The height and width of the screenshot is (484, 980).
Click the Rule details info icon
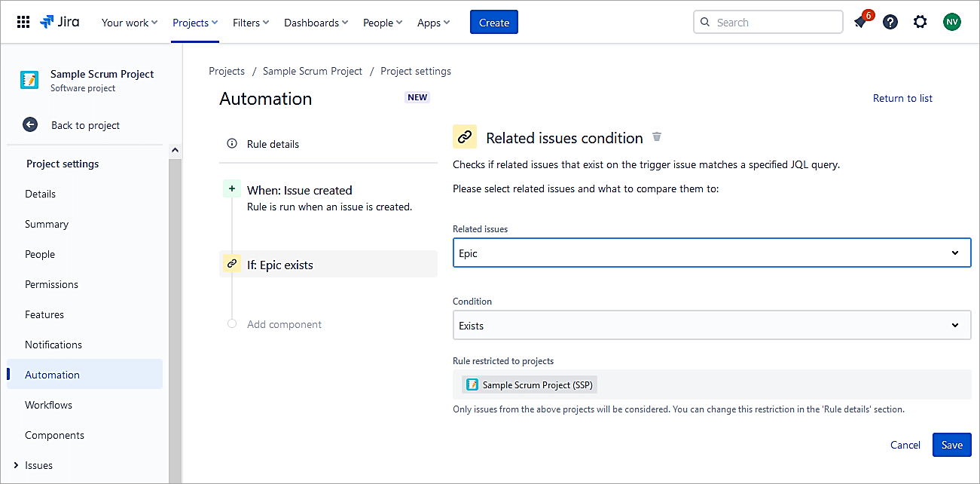[232, 144]
